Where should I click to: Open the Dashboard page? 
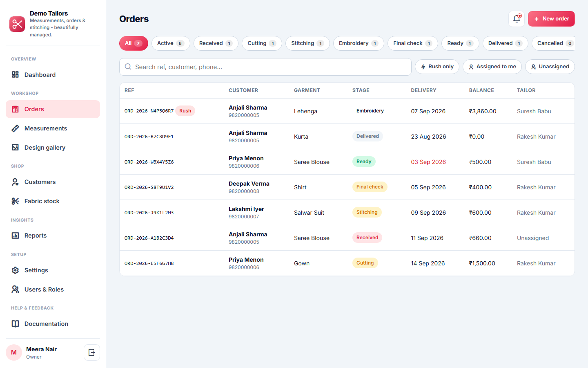[x=53, y=75]
